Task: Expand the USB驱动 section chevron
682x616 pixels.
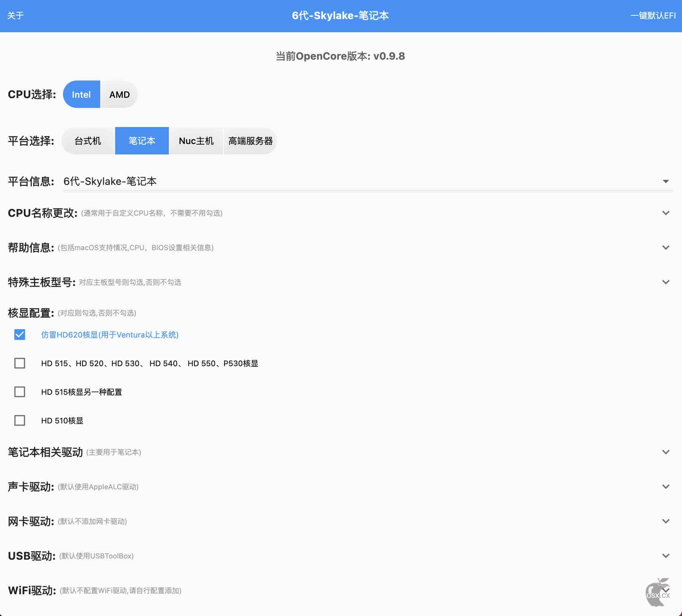Action: [x=665, y=556]
